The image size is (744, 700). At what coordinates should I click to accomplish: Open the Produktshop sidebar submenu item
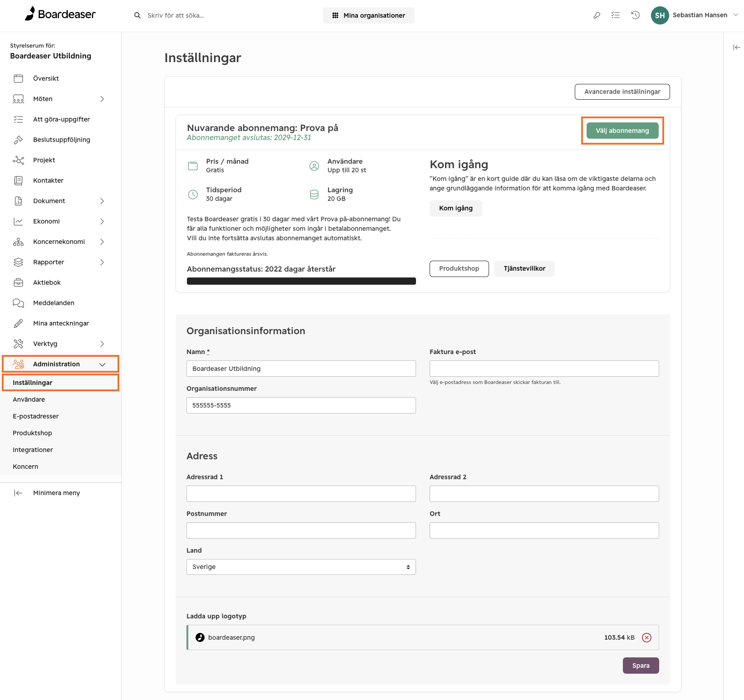(x=32, y=433)
